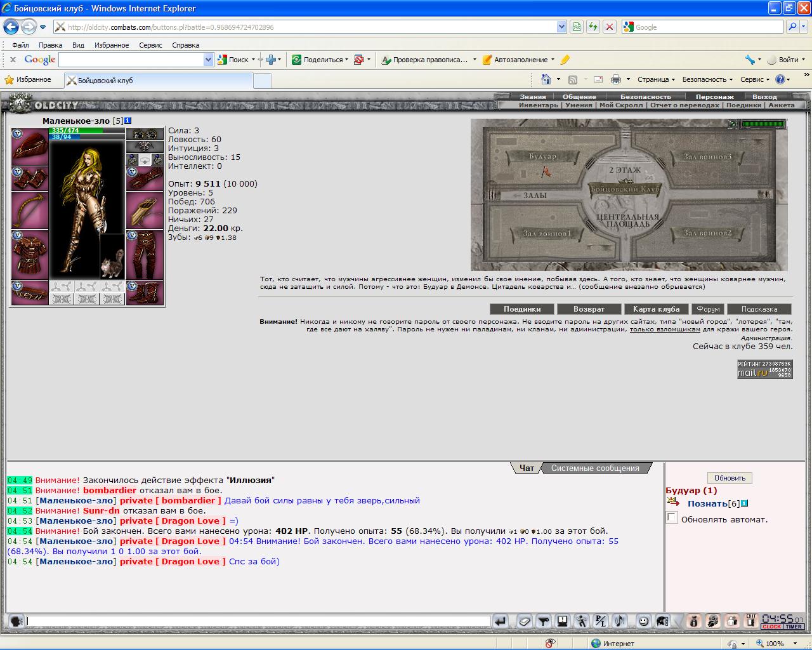Click the Google toolbar wrench settings icon
812x650 pixels.
tap(750, 60)
